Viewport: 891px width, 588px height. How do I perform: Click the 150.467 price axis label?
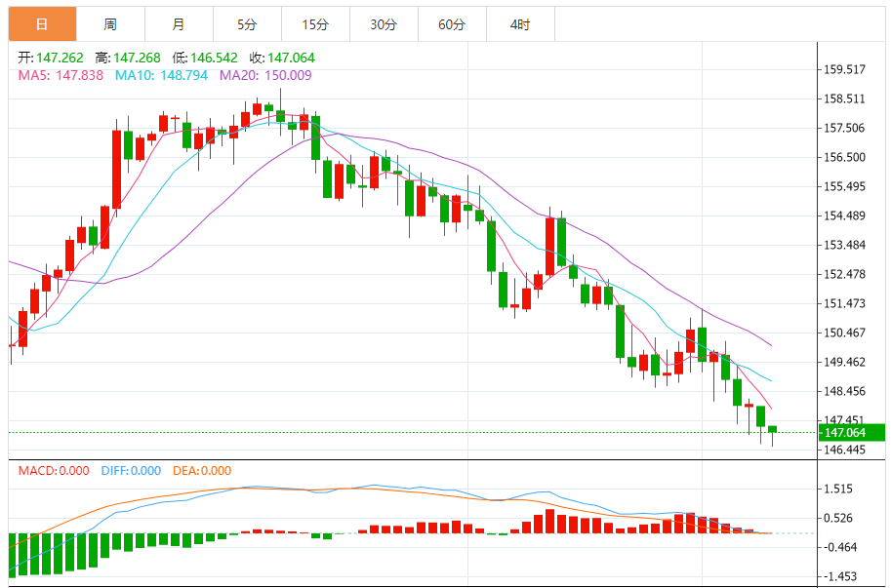(845, 333)
